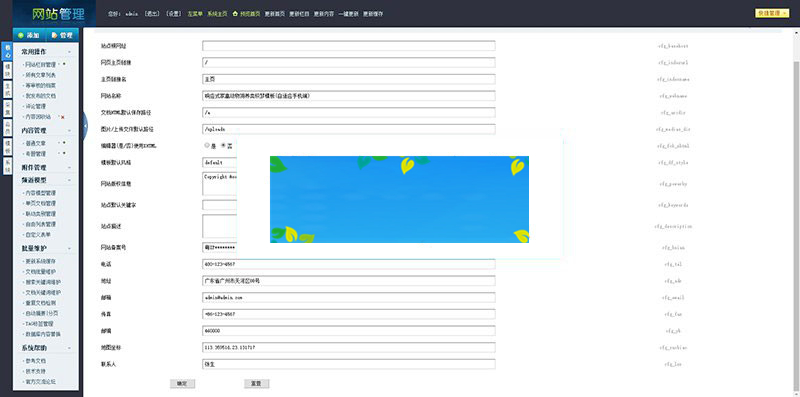800x397 pixels.
Task: Click the small icon beside 网站栏目管理
Action: coord(64,64)
